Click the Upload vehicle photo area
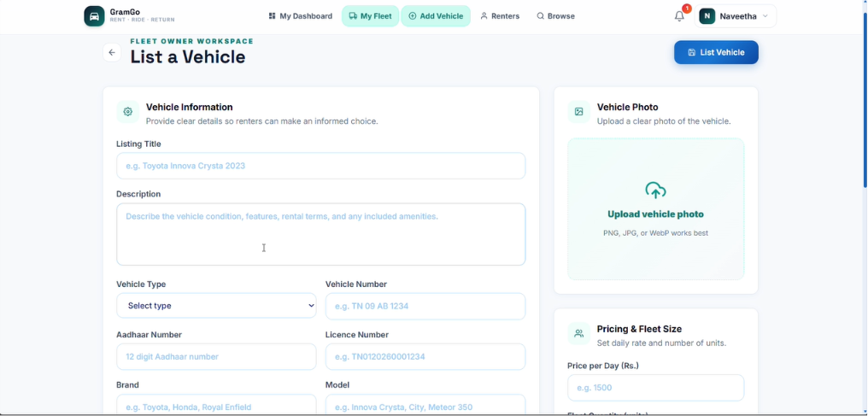 656,209
